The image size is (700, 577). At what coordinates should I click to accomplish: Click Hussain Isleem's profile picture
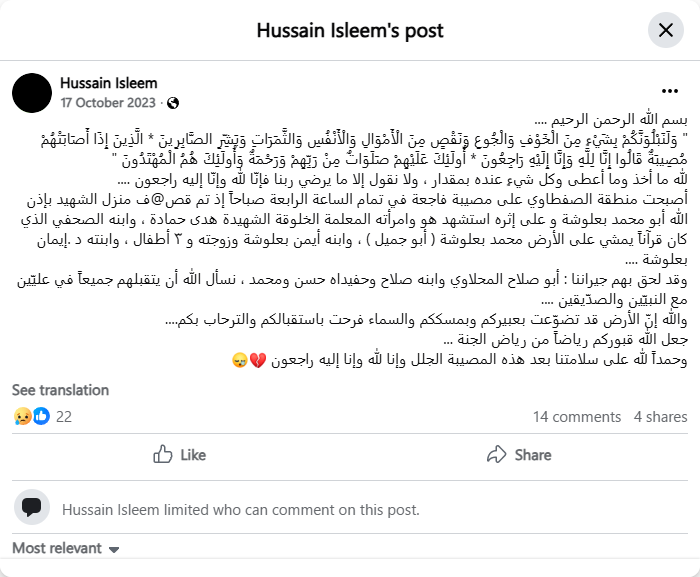[x=32, y=92]
